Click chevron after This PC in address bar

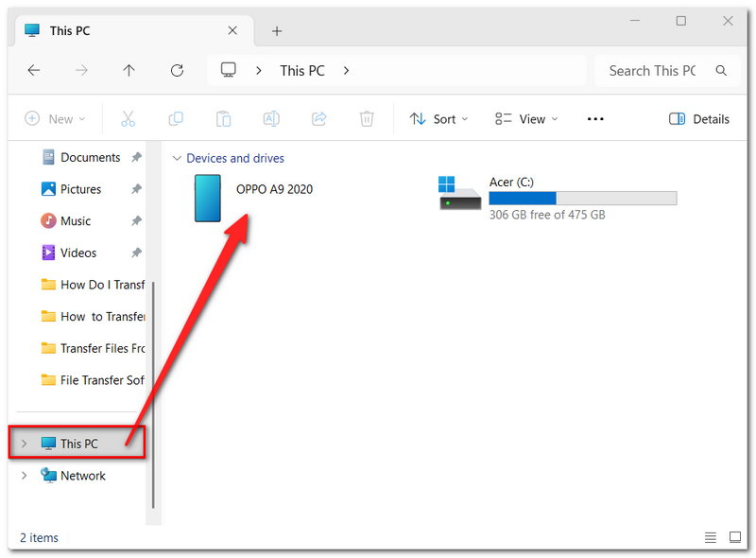pyautogui.click(x=346, y=71)
